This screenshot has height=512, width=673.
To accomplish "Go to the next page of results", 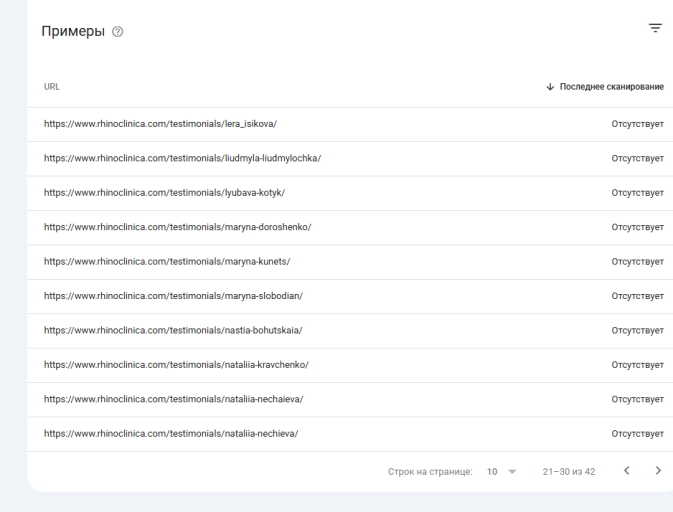I will tap(658, 471).
